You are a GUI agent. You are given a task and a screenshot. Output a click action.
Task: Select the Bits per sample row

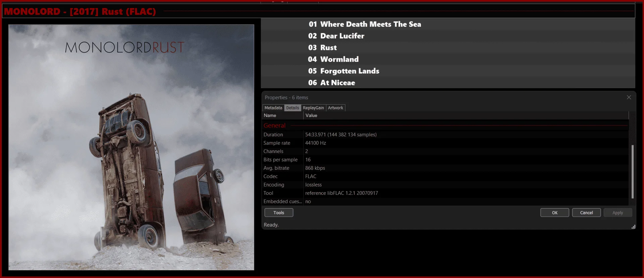tap(445, 160)
